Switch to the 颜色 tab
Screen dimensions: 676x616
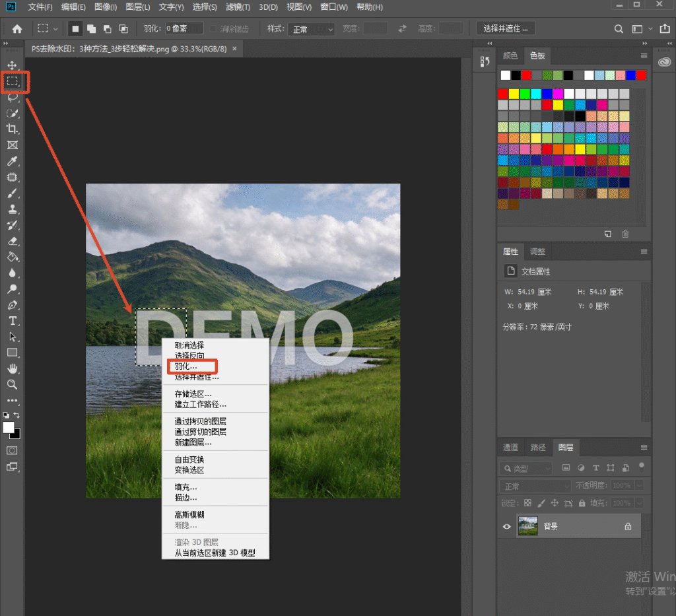[x=510, y=55]
